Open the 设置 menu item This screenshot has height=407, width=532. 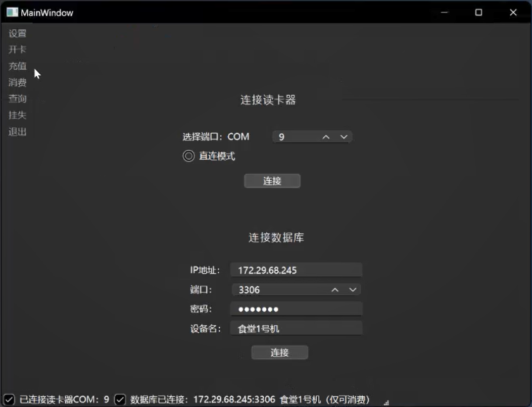[x=17, y=33]
